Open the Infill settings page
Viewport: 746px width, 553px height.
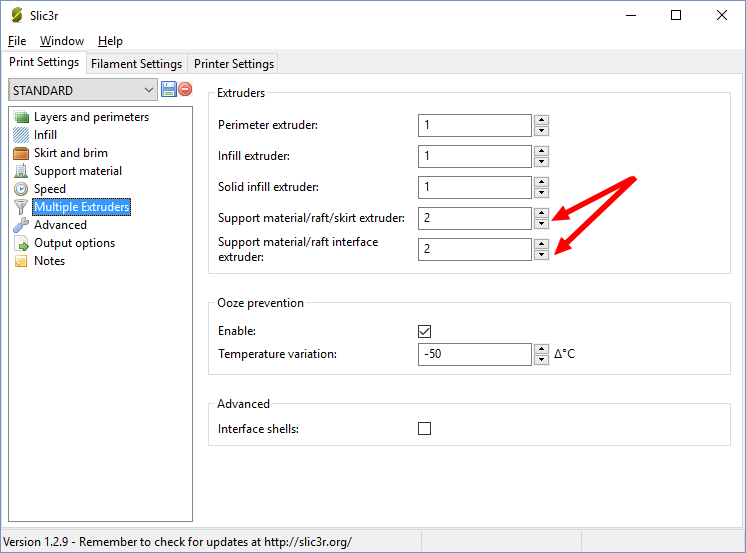(x=45, y=135)
